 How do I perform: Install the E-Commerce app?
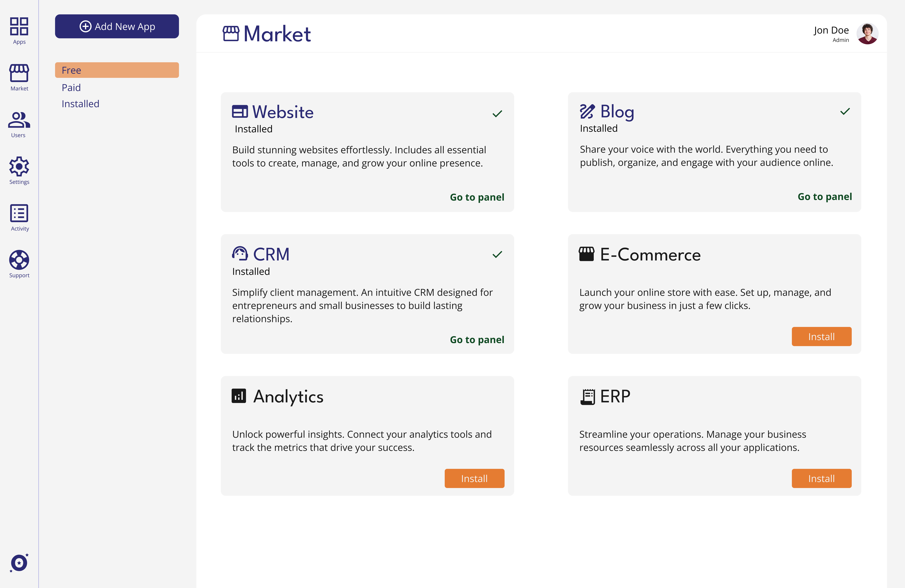[821, 336]
